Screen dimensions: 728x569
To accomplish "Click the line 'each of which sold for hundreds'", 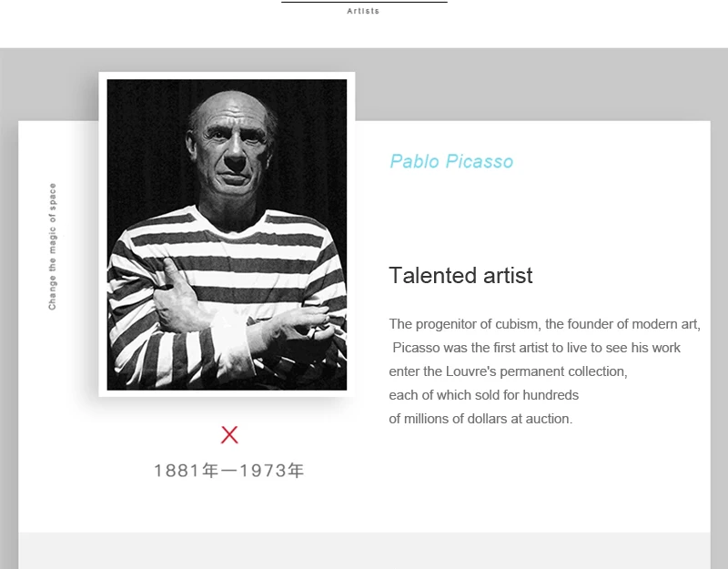I will tap(483, 395).
